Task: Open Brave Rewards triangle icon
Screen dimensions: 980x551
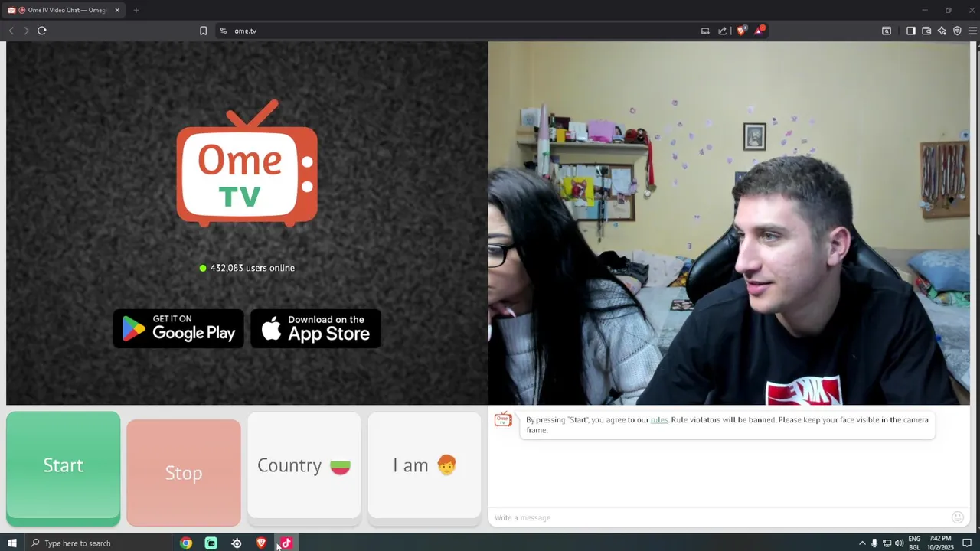Action: pyautogui.click(x=759, y=31)
